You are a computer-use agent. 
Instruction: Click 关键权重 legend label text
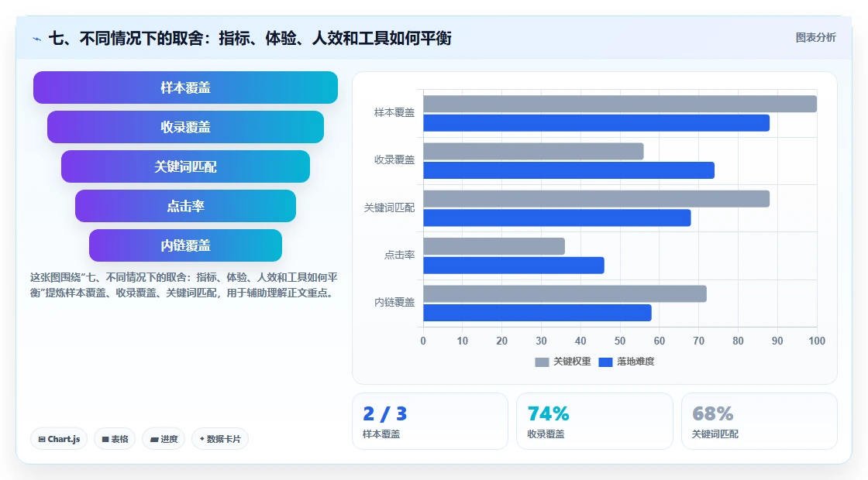tap(573, 361)
